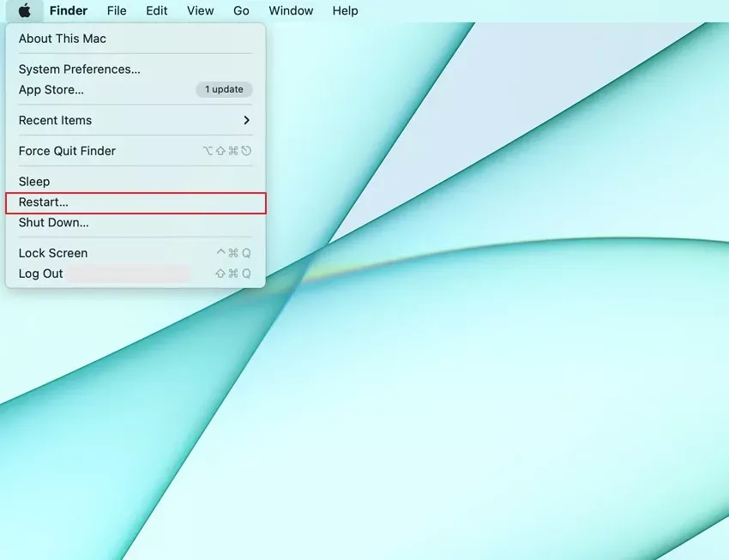The image size is (729, 560).
Task: Choose Shut Down…
Action: pyautogui.click(x=136, y=223)
